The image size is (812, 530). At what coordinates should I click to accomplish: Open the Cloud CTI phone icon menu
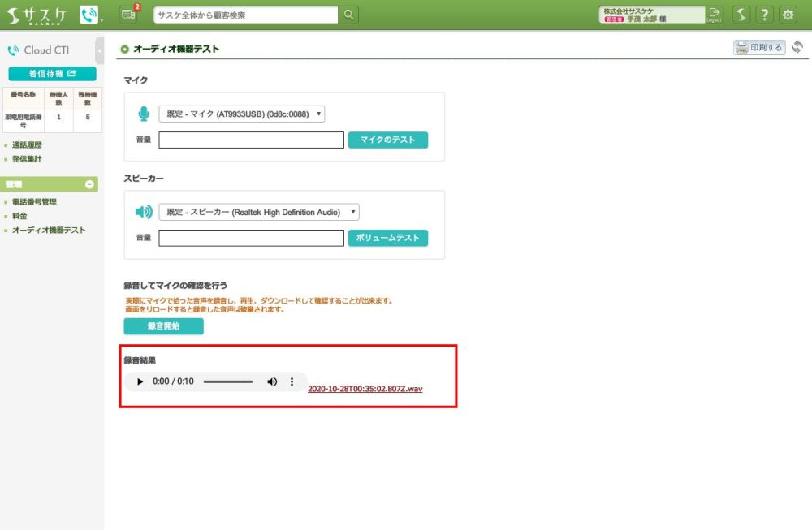89,15
